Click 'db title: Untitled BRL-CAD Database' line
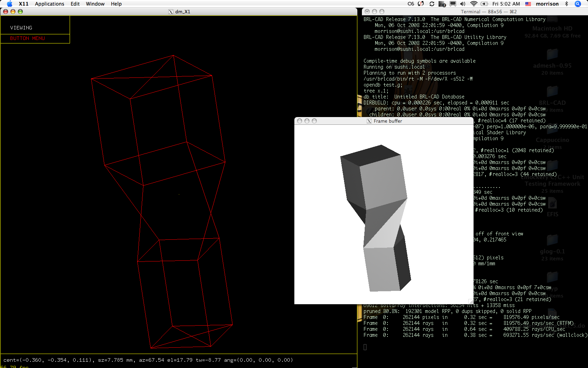Image resolution: width=588 pixels, height=368 pixels. pos(414,97)
